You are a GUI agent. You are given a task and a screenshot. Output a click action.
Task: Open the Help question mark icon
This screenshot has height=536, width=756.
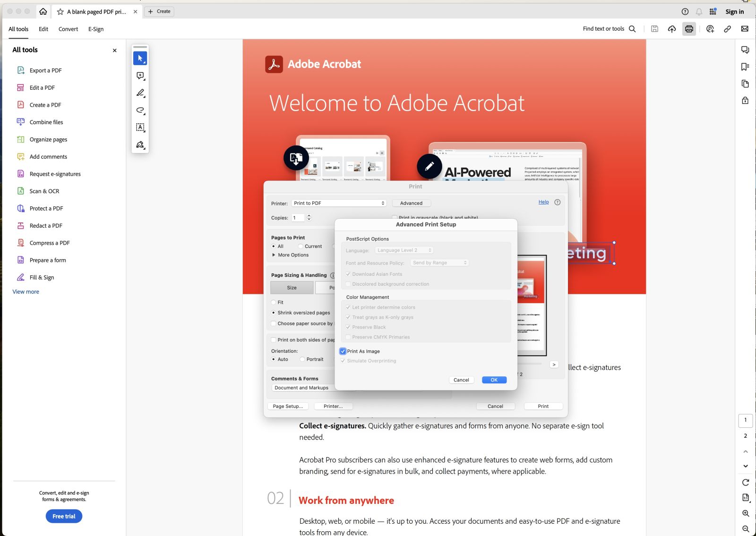(685, 11)
